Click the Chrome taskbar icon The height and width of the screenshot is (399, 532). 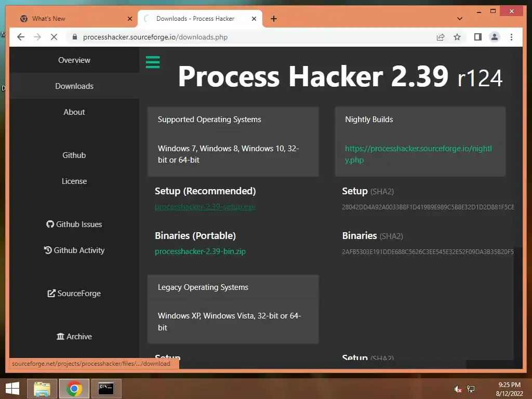(74, 389)
